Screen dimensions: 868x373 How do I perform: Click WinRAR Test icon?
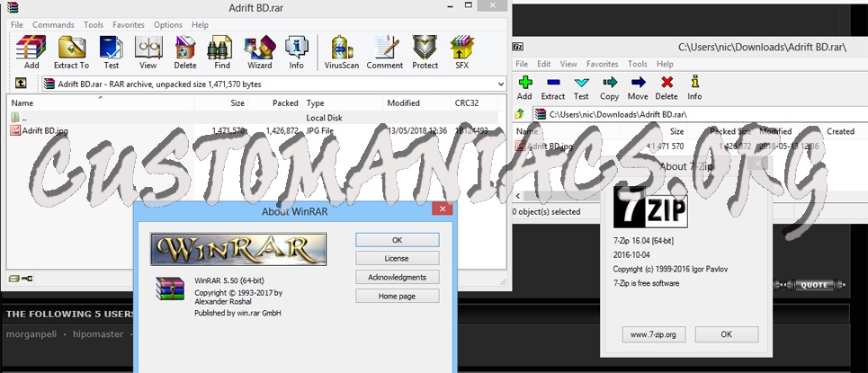click(x=111, y=52)
